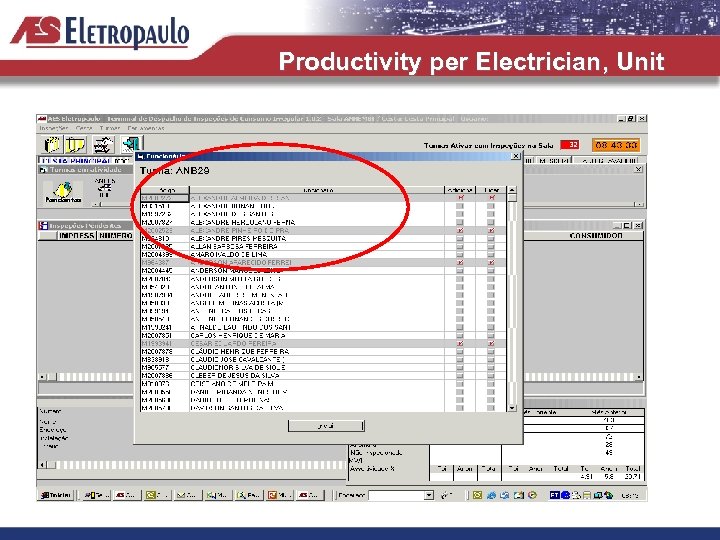Tick first-column checkbox for ALEXANDRE PIRES MESQUITA
Viewport: 720px width, 540px height.
click(460, 238)
